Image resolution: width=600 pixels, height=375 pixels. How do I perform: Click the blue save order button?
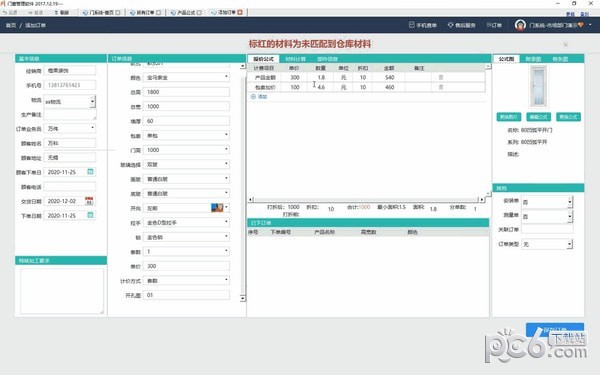[x=555, y=329]
